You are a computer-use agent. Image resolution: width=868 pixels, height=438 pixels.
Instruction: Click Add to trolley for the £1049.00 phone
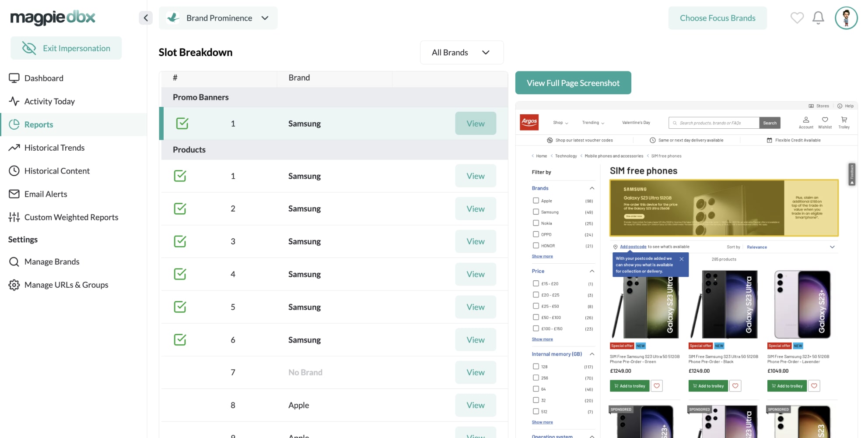tap(787, 386)
